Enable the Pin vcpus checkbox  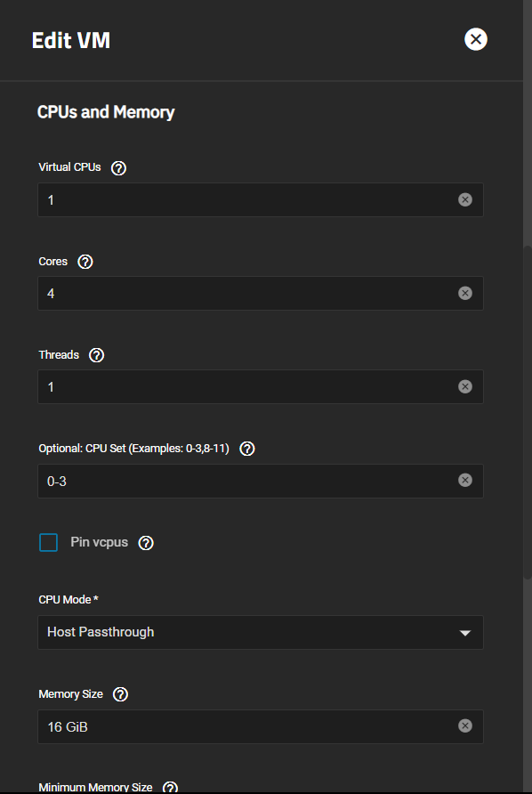49,542
